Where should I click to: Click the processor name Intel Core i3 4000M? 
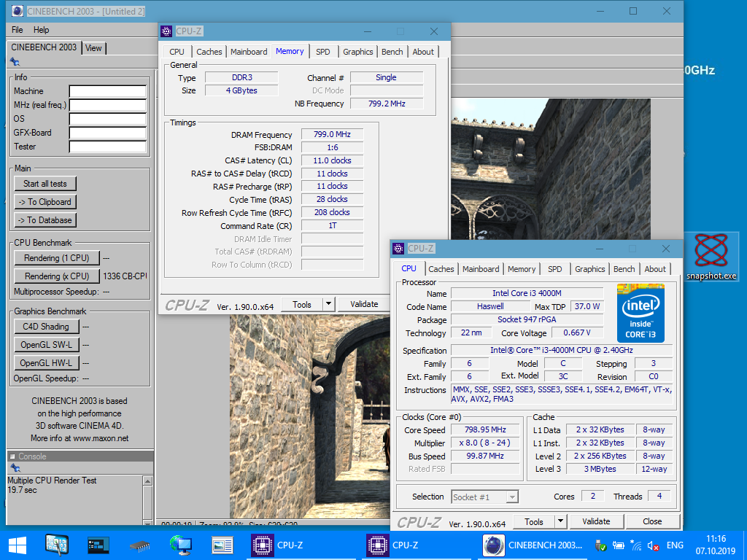[527, 293]
